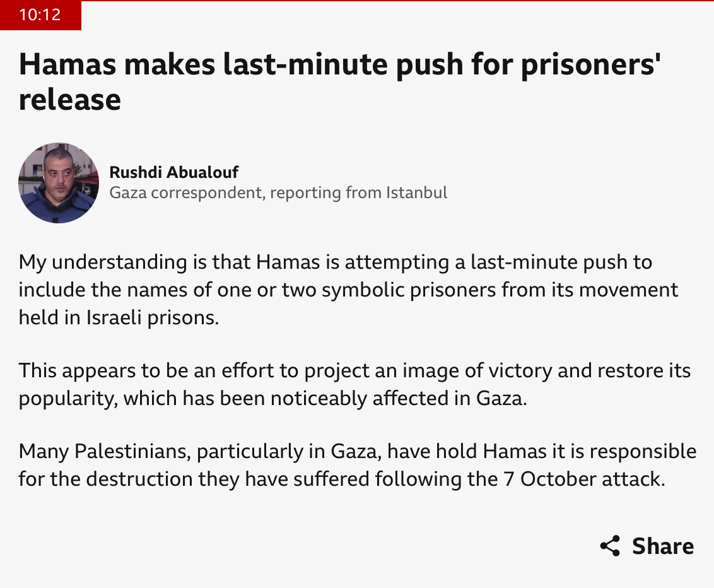Click the text "held in Israeli prisons"
This screenshot has width=714, height=588.
coord(118,317)
